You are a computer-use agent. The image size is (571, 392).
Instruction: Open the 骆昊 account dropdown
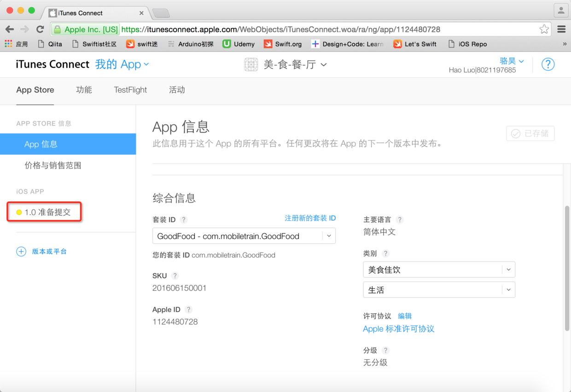click(512, 61)
